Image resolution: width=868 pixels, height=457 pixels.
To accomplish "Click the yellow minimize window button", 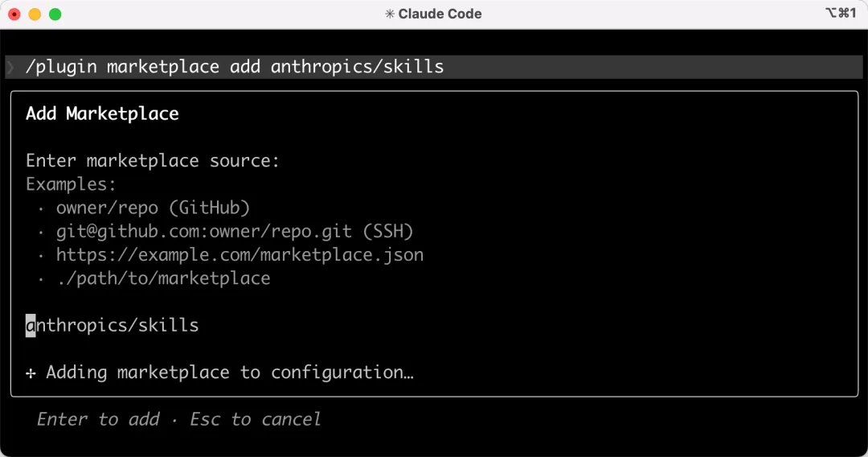I will (x=35, y=14).
